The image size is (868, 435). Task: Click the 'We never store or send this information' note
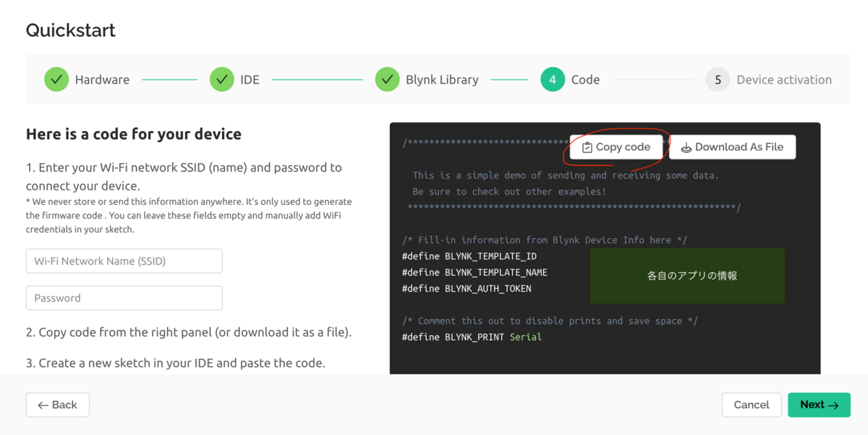189,216
